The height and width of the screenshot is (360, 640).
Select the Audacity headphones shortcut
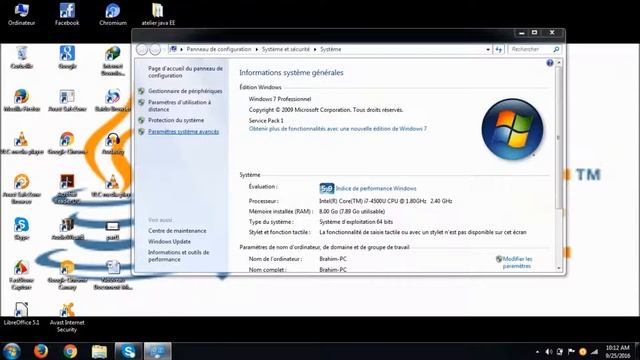113,143
